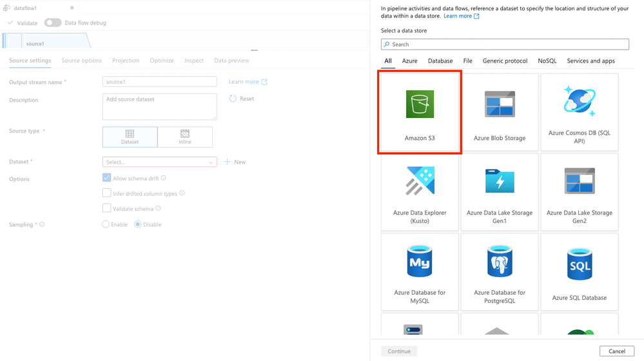This screenshot has height=361, width=644.
Task: Filter data stores by Azure
Action: pos(409,61)
